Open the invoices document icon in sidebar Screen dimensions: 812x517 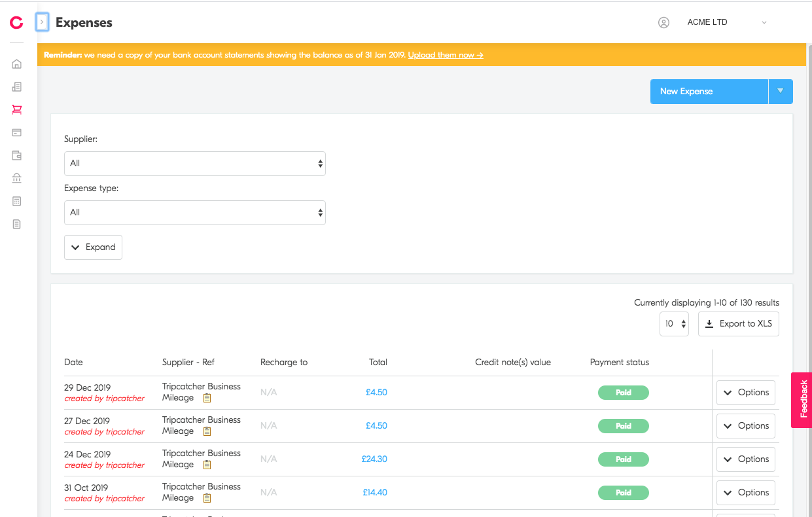pos(17,86)
